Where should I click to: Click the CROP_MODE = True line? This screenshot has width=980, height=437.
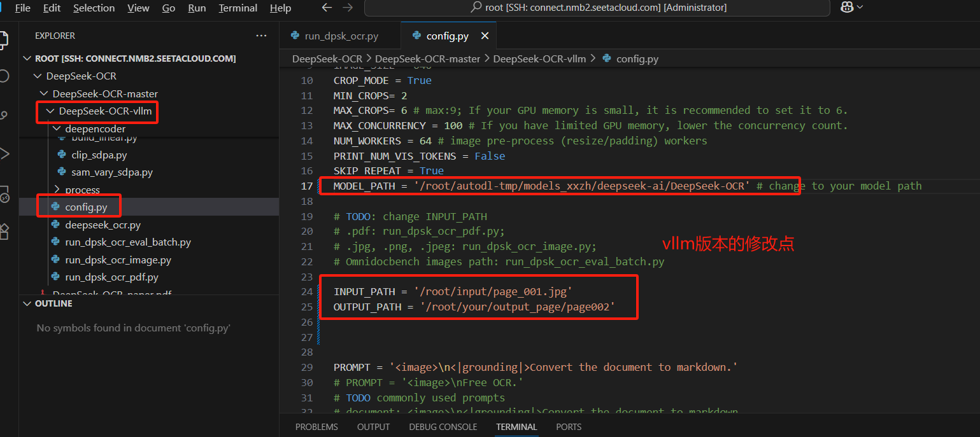pos(383,81)
